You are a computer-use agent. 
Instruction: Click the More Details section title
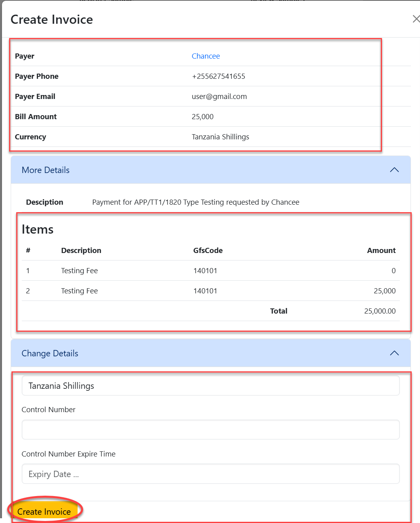46,170
